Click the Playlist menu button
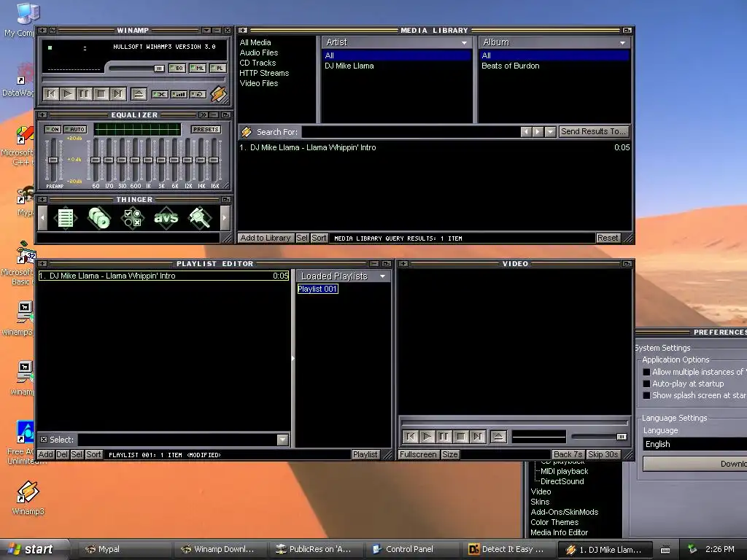The height and width of the screenshot is (560, 747). pos(365,455)
